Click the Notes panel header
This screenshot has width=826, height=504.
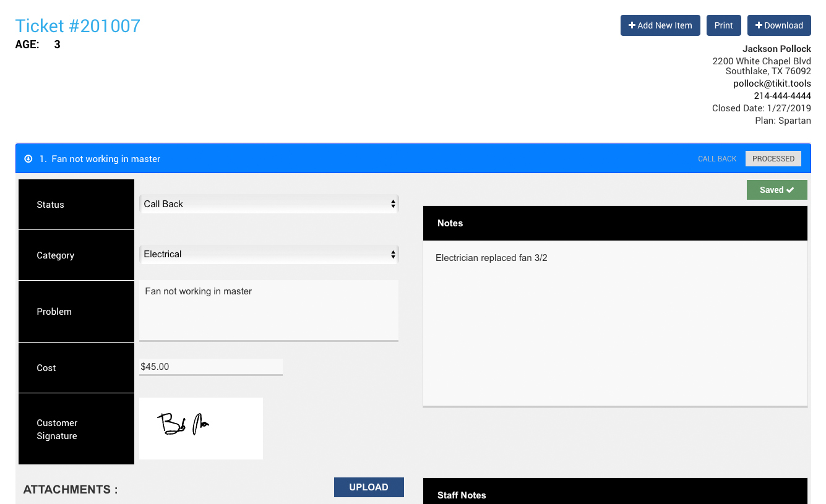coord(615,223)
